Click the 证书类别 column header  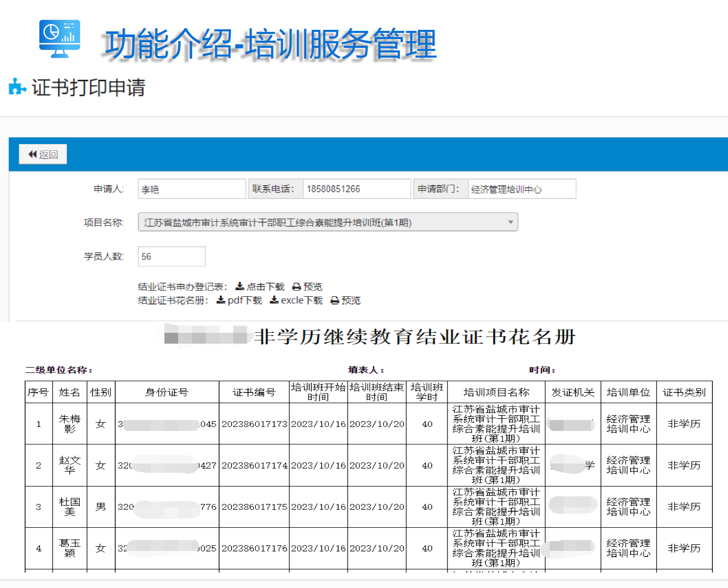pyautogui.click(x=684, y=393)
